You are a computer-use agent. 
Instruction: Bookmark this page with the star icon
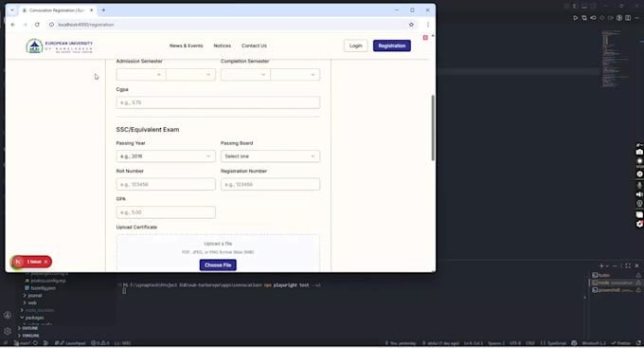coord(411,25)
